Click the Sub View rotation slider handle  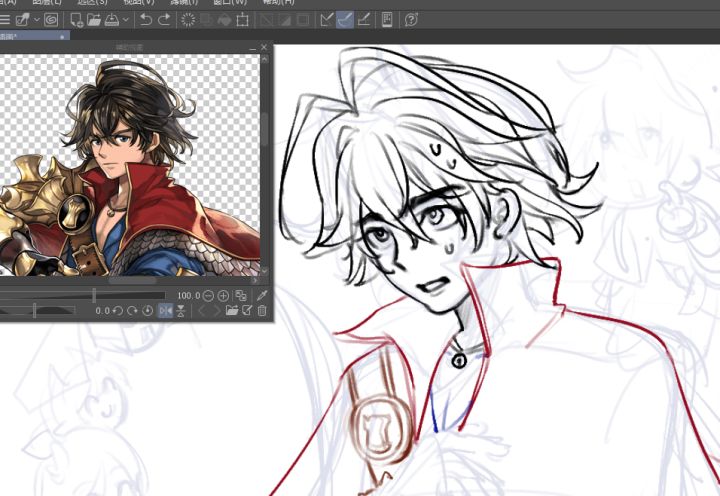34,311
